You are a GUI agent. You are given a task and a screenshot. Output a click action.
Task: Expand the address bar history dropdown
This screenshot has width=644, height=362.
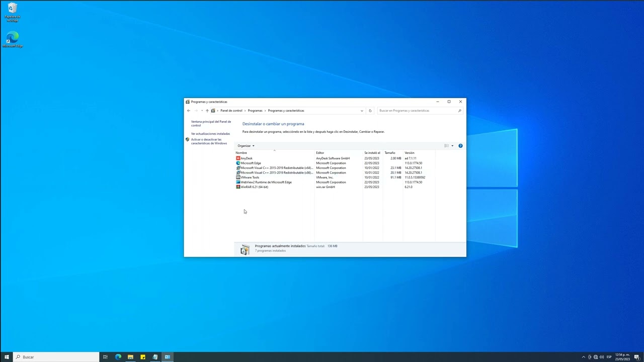click(362, 111)
